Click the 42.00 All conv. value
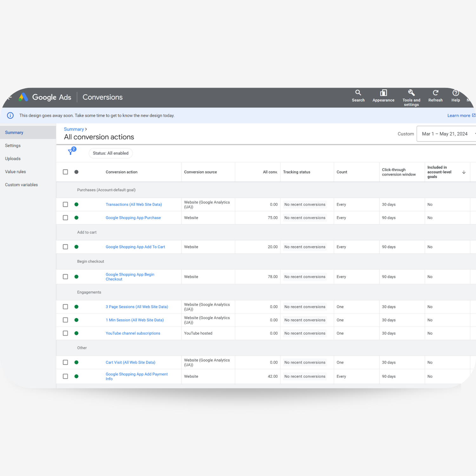The width and height of the screenshot is (476, 476). [x=273, y=376]
